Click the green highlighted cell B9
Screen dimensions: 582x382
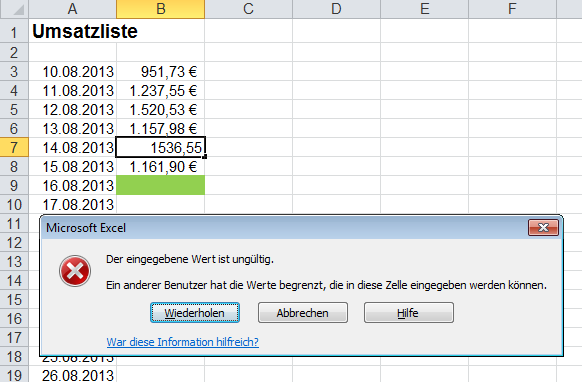[160, 185]
